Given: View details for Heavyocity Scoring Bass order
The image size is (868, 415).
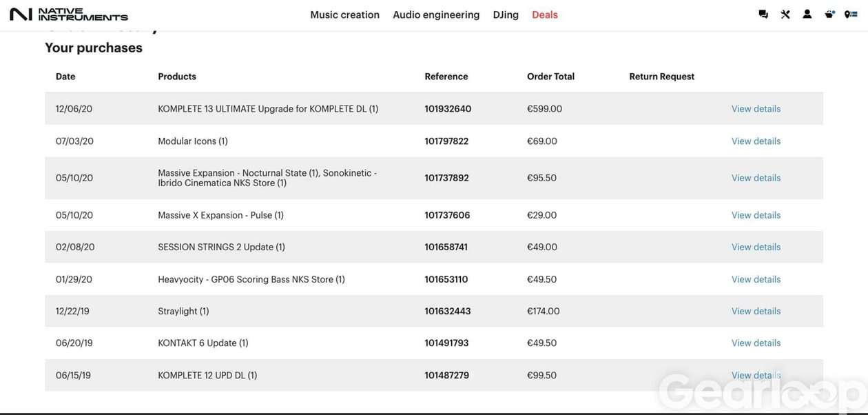Looking at the screenshot, I should coord(756,279).
